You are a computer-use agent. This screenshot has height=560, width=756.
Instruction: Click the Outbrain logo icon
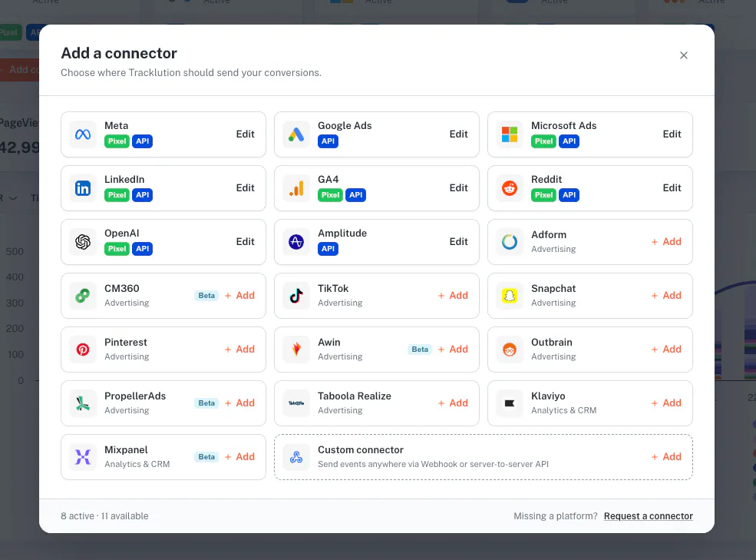510,349
